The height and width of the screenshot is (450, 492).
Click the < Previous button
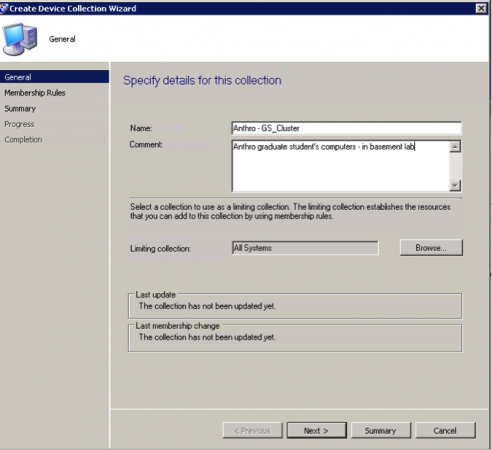point(252,431)
